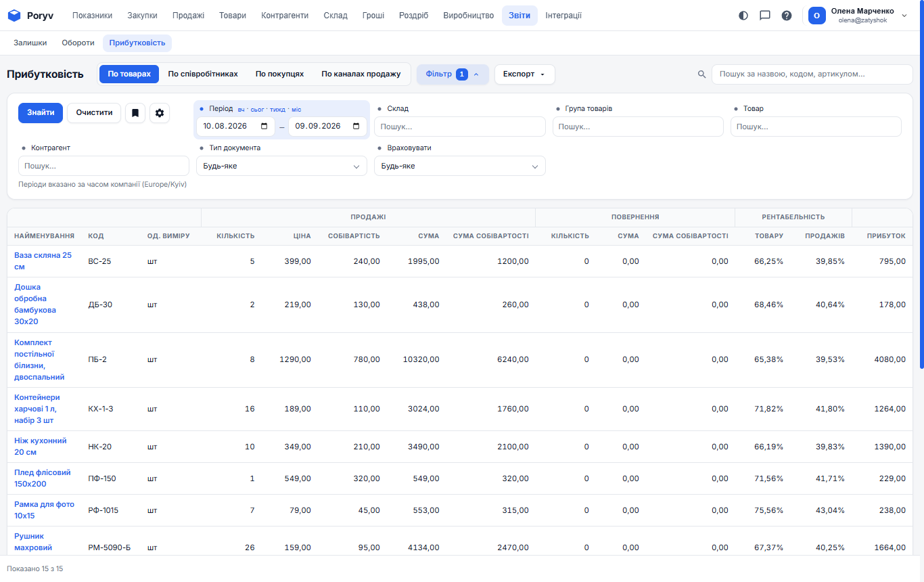Open the chat messages icon
The image size is (924, 582).
(765, 16)
